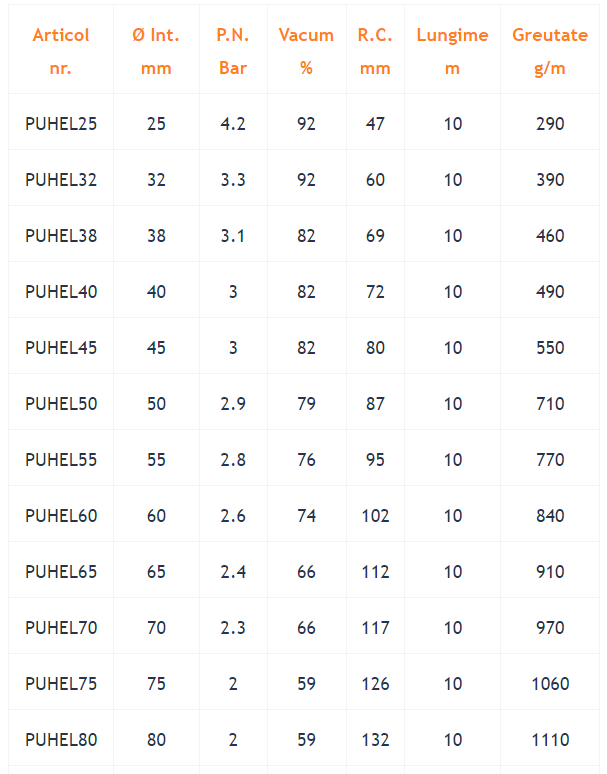
Task: Select the Ø Int. mm header
Action: (x=156, y=51)
